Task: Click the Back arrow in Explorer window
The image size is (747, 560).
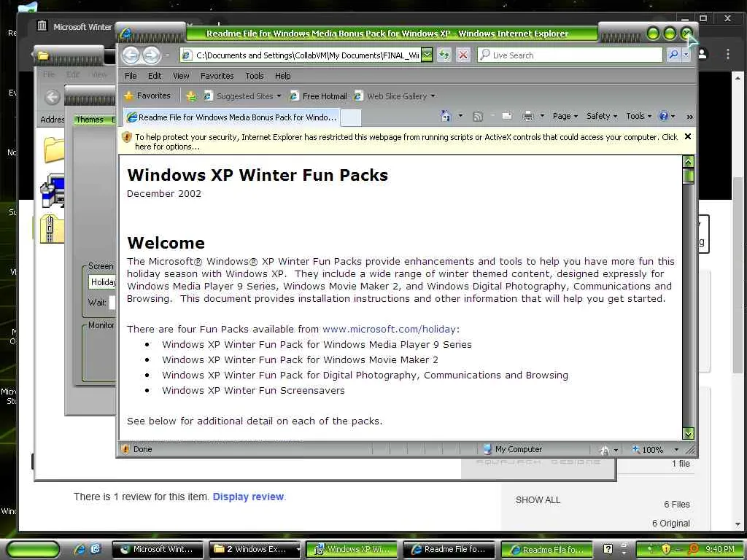Action: click(x=53, y=97)
